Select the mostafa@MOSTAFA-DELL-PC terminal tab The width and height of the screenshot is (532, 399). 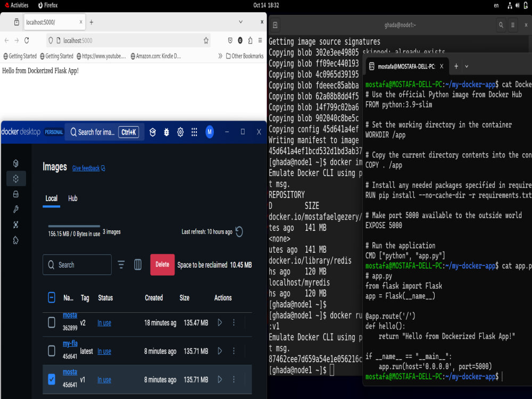pos(406,66)
